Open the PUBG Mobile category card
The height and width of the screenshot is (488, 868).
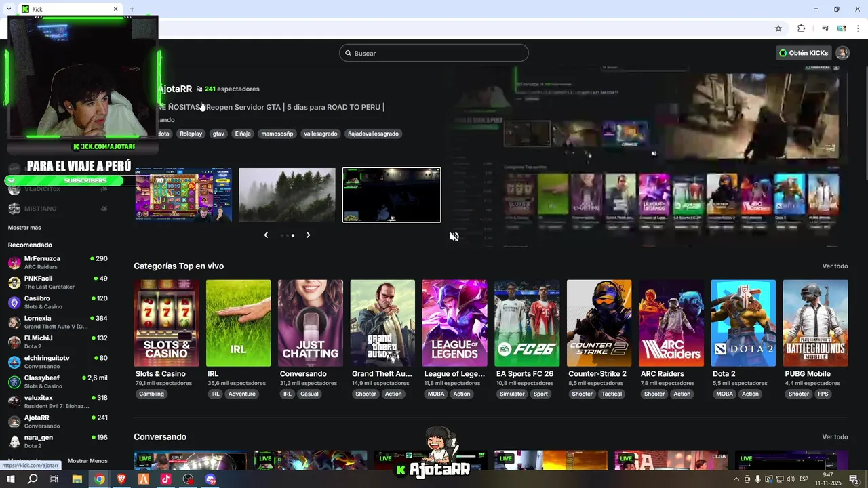click(x=815, y=323)
